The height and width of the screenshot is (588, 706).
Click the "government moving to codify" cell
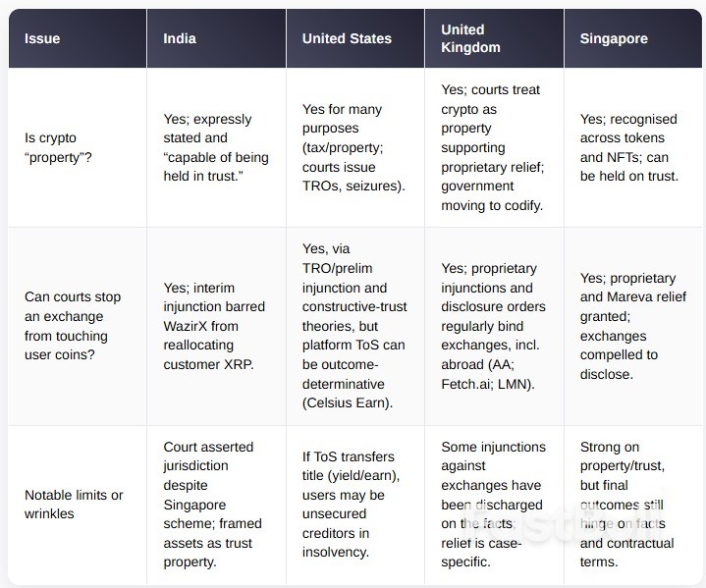491,148
